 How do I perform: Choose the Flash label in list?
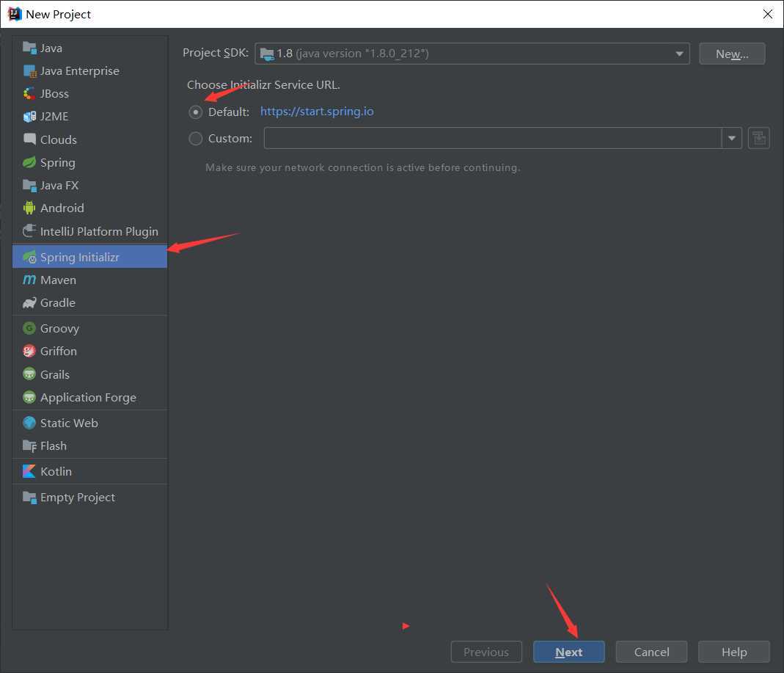[x=53, y=445]
